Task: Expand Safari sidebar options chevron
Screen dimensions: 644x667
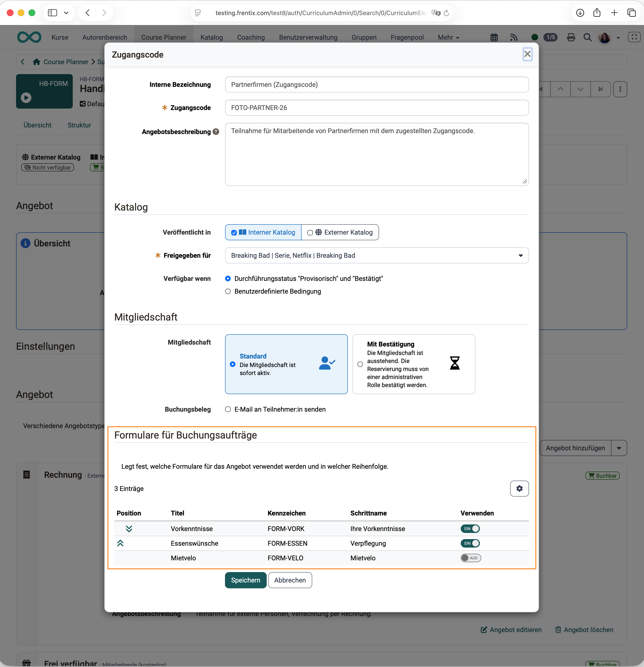Action: (x=66, y=13)
